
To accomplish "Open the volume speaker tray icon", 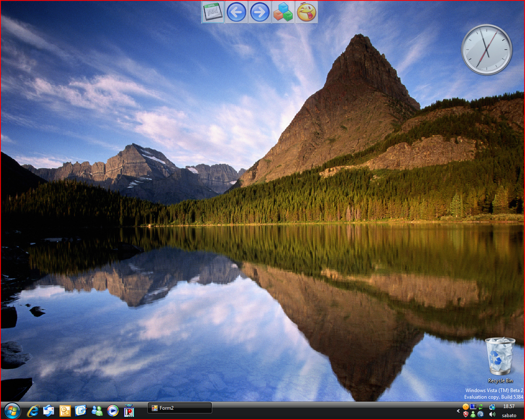I will coord(492,414).
